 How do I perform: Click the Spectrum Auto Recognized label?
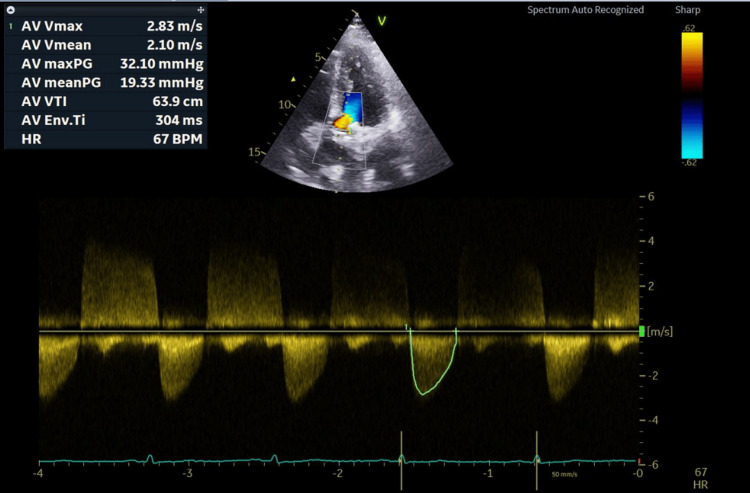[x=585, y=10]
